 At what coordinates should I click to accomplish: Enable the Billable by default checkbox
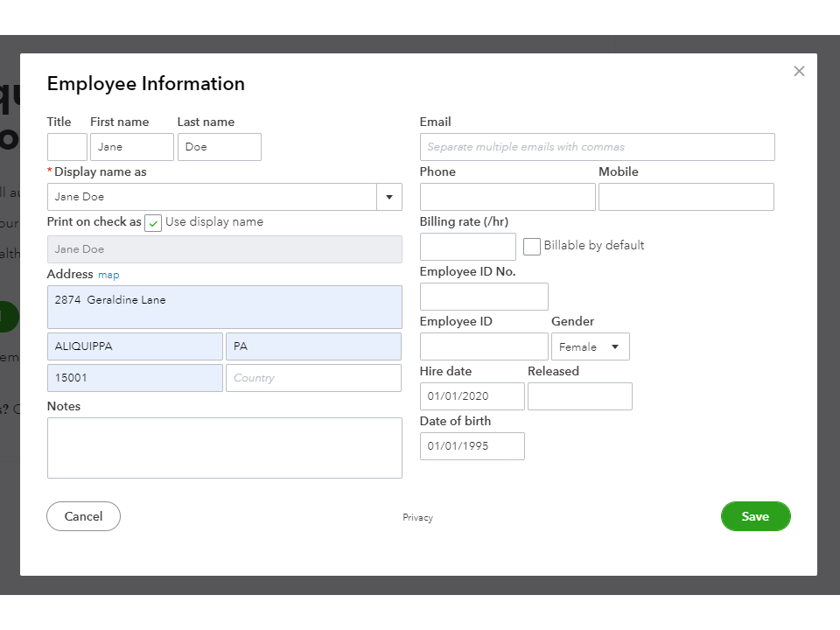pos(532,247)
